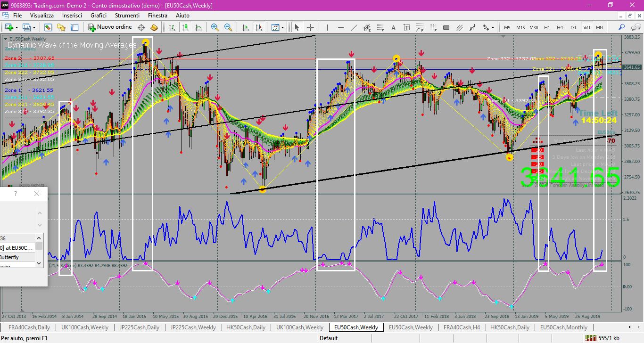This screenshot has width=644, height=343.
Task: Switch to M30 timeframe
Action: (x=534, y=27)
